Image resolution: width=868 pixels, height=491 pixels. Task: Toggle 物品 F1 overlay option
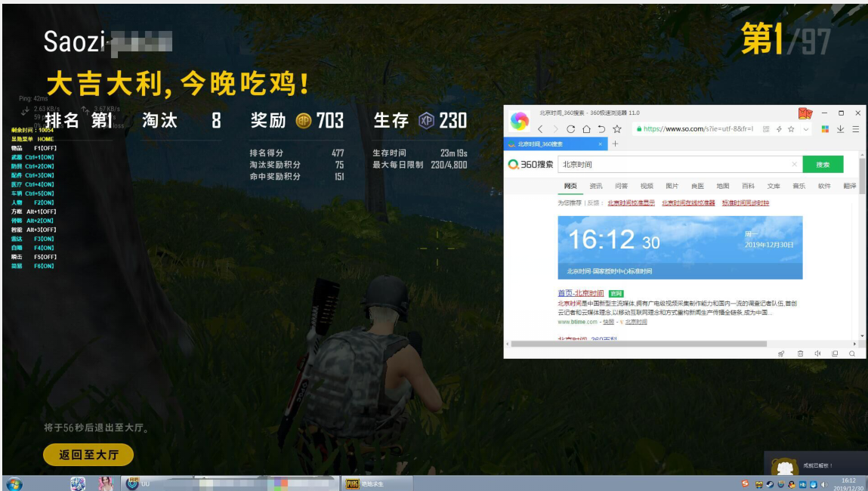[34, 148]
